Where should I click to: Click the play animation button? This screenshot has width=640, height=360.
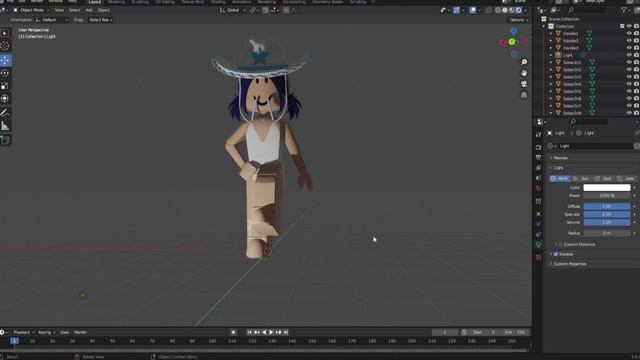click(x=271, y=333)
